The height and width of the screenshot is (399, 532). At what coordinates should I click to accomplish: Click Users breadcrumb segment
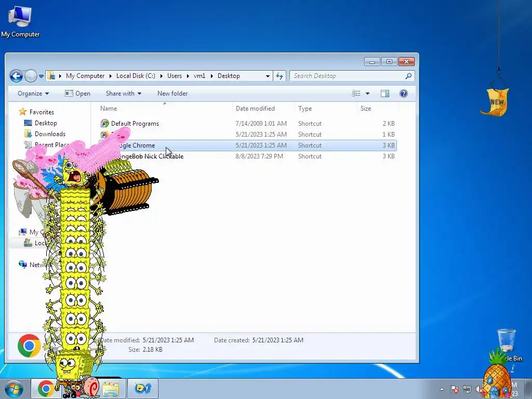pyautogui.click(x=175, y=76)
